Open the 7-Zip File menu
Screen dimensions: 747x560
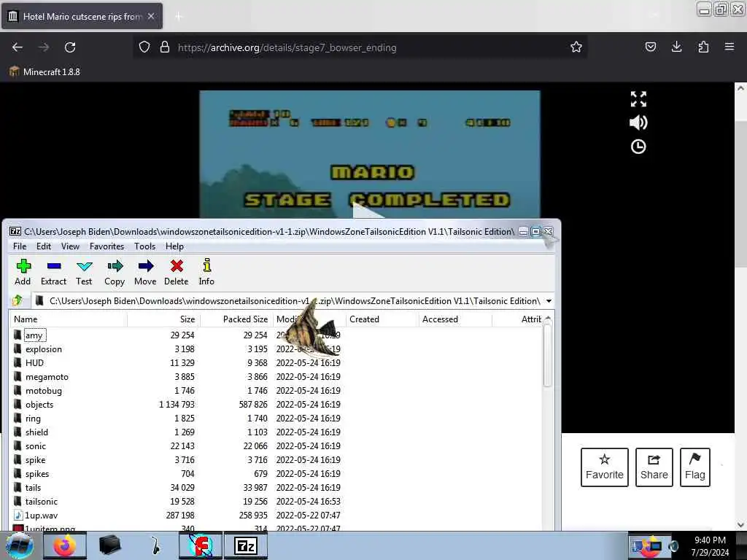[x=20, y=246]
